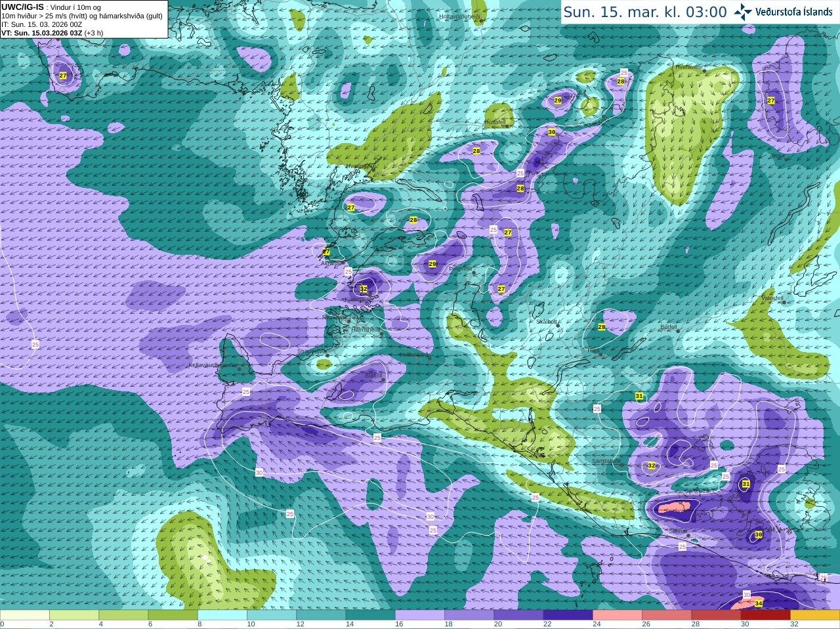Image resolution: width=840 pixels, height=629 pixels.
Task: Click the Akranes station label
Action: (x=331, y=263)
